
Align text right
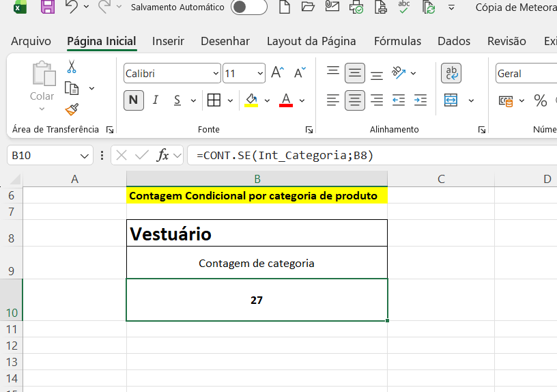point(377,100)
